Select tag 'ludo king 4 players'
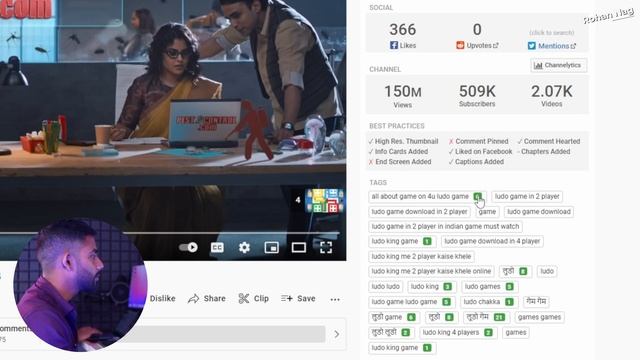 click(458, 332)
